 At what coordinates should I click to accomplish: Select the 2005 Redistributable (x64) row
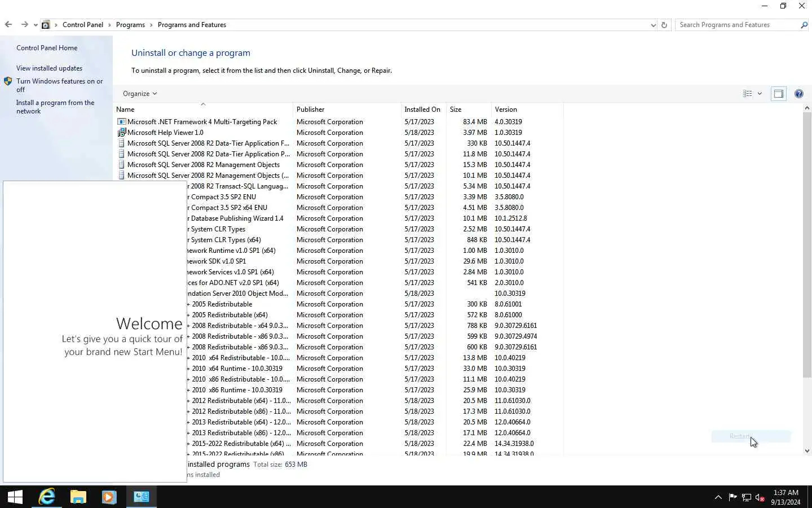coord(375,315)
